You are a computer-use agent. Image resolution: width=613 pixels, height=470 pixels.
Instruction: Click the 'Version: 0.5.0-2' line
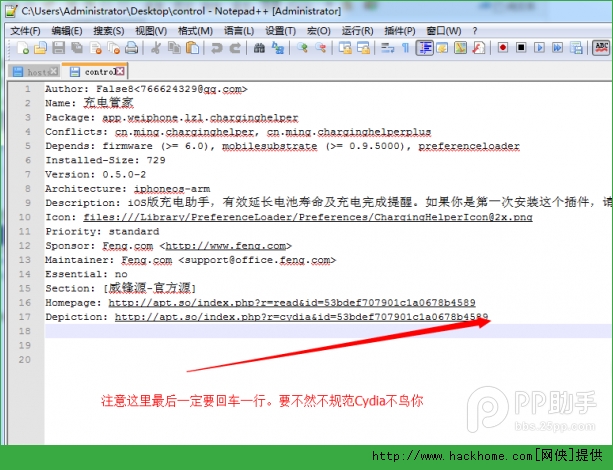coord(95,175)
